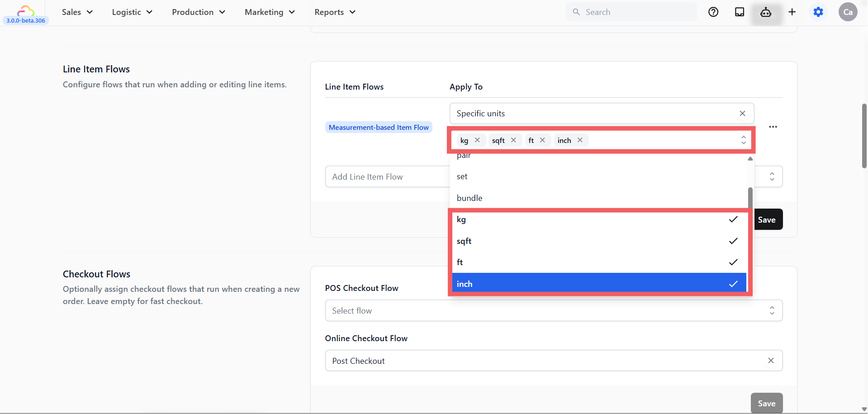
Task: Open the Reports menu
Action: point(335,12)
